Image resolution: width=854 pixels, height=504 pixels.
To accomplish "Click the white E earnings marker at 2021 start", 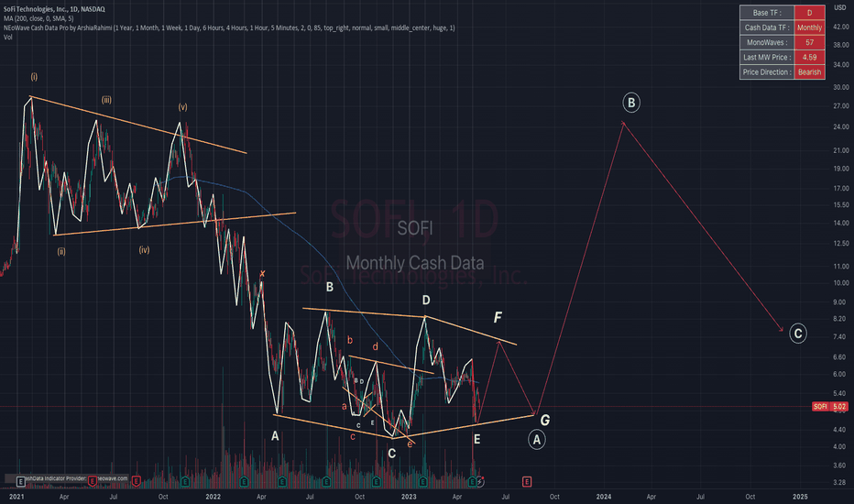I will click(20, 481).
